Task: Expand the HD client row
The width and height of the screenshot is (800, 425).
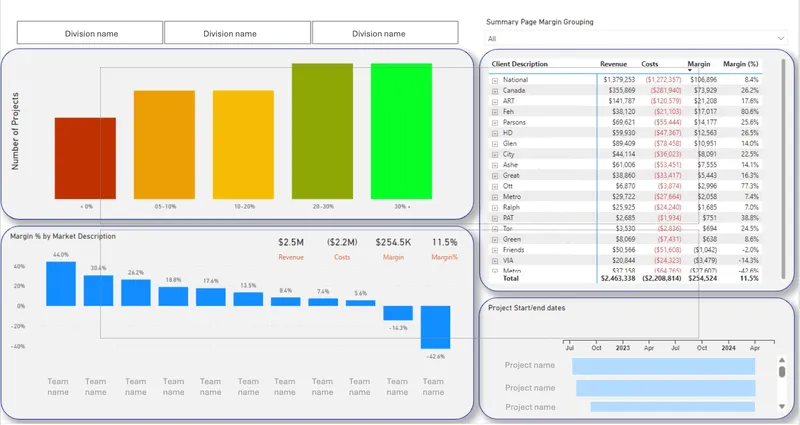Action: pos(494,133)
